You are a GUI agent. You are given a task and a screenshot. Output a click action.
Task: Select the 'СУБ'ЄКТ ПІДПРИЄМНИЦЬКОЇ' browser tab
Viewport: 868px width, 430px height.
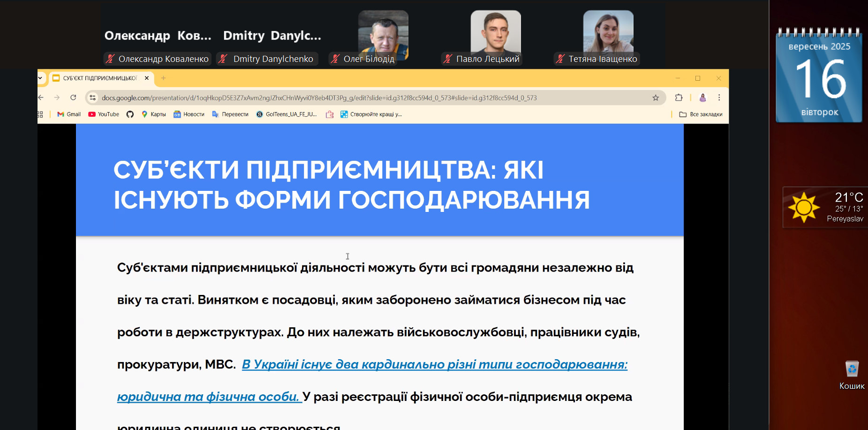[x=99, y=78]
